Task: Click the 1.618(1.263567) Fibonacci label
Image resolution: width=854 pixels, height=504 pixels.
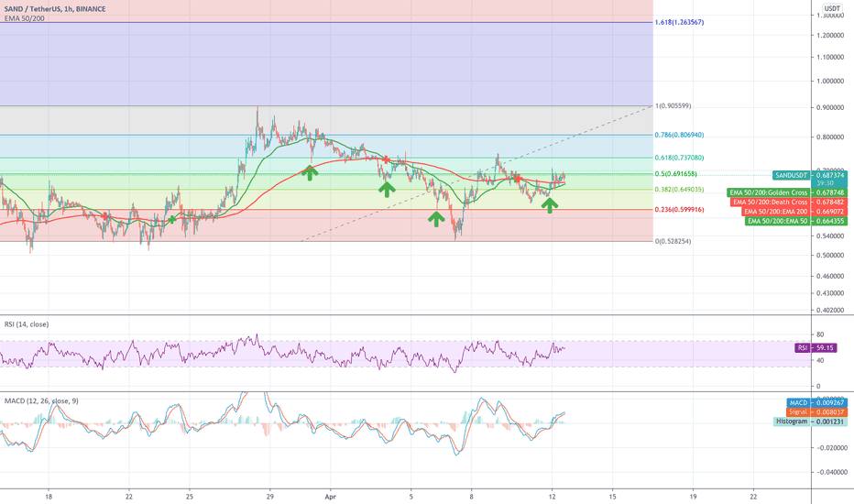Action: coord(679,22)
